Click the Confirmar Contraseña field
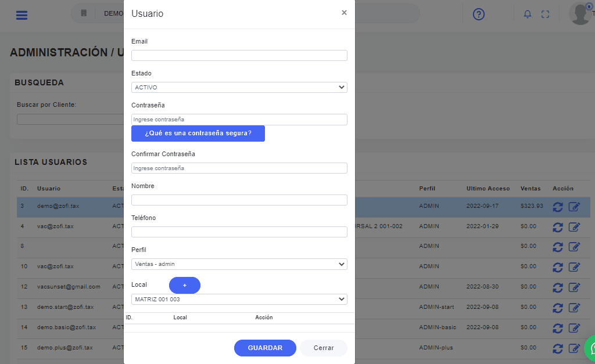The image size is (595, 364). tap(239, 168)
